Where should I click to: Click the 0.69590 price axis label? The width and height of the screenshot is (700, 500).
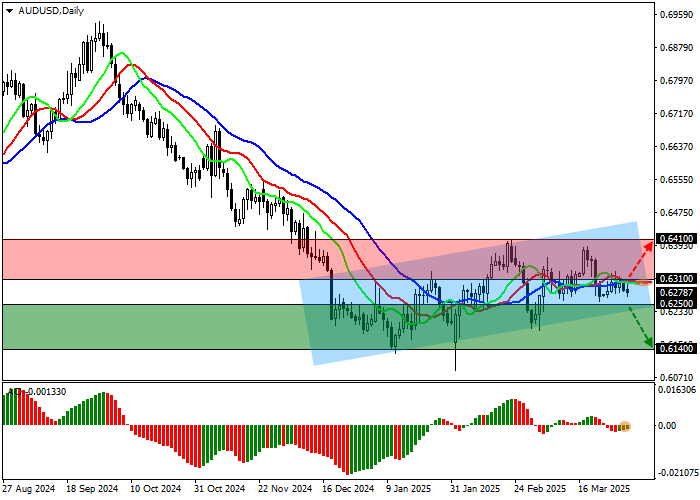click(676, 15)
